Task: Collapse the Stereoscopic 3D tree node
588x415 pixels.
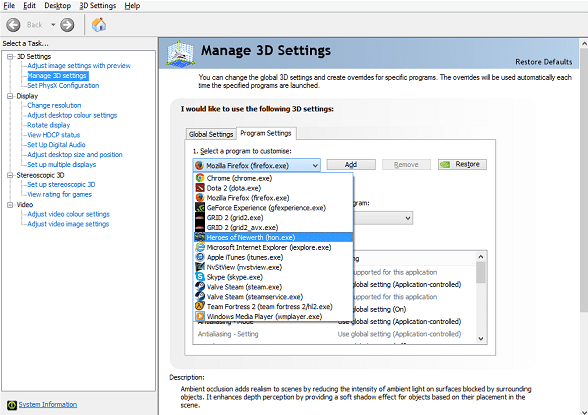Action: [10, 175]
